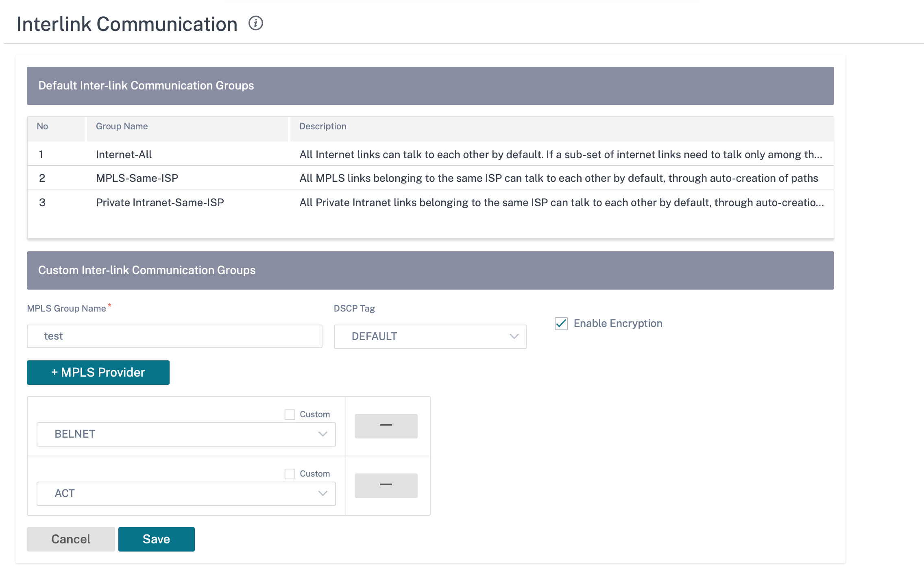Screen dimensions: 924x580
Task: Click the info icon beside Interlink Communication
Action: [x=256, y=23]
